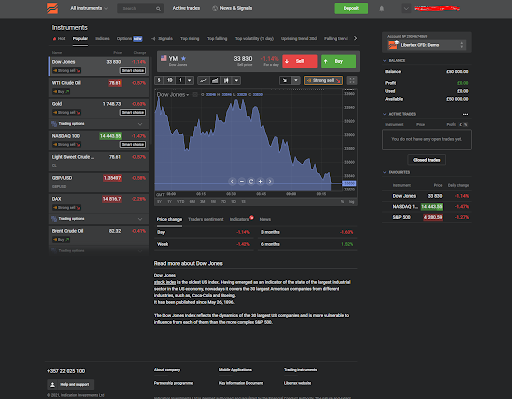The width and height of the screenshot is (512, 399).
Task: Switch to the Indices tab
Action: coord(102,39)
